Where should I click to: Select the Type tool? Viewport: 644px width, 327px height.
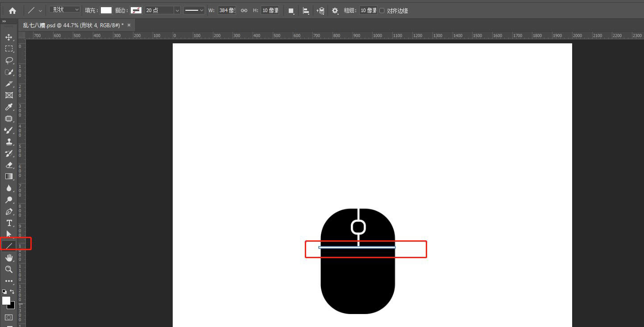click(8, 223)
